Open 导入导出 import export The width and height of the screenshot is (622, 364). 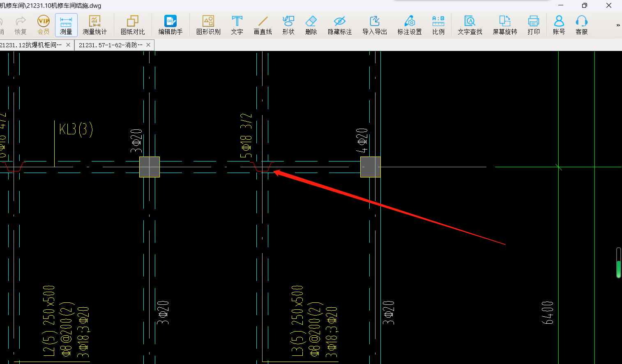coord(375,25)
